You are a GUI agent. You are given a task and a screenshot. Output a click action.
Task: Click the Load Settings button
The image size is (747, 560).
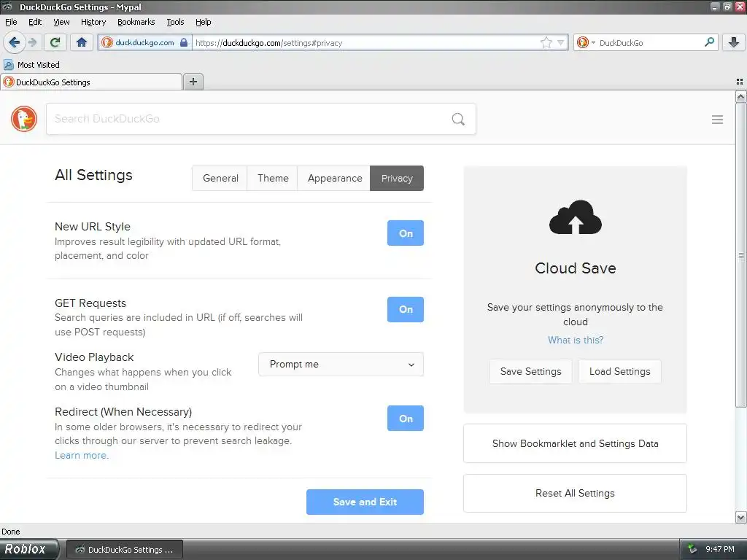(619, 371)
